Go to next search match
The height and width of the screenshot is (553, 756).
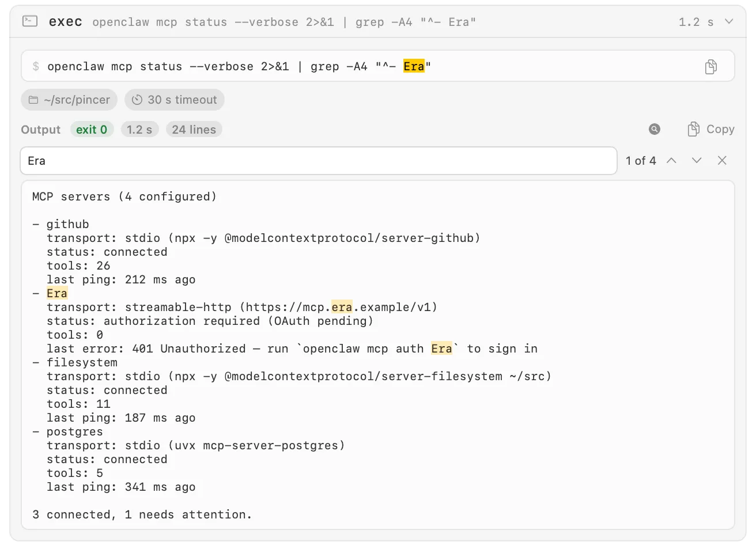point(697,161)
